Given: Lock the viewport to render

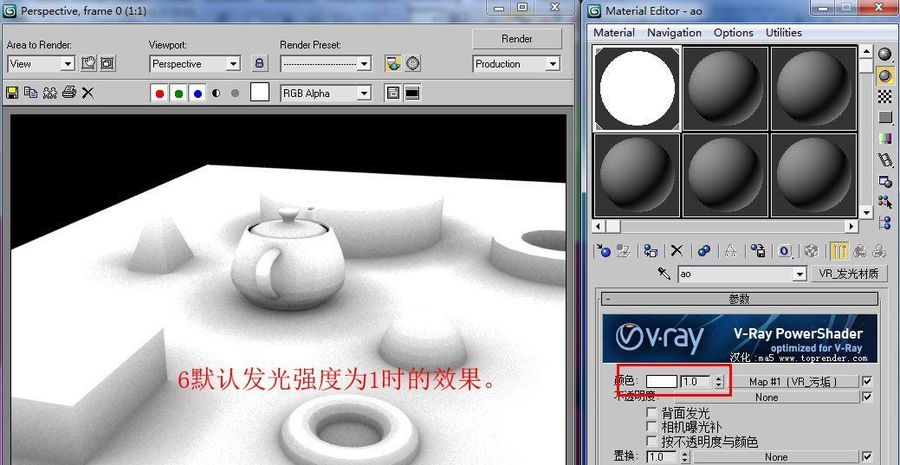Looking at the screenshot, I should (259, 63).
